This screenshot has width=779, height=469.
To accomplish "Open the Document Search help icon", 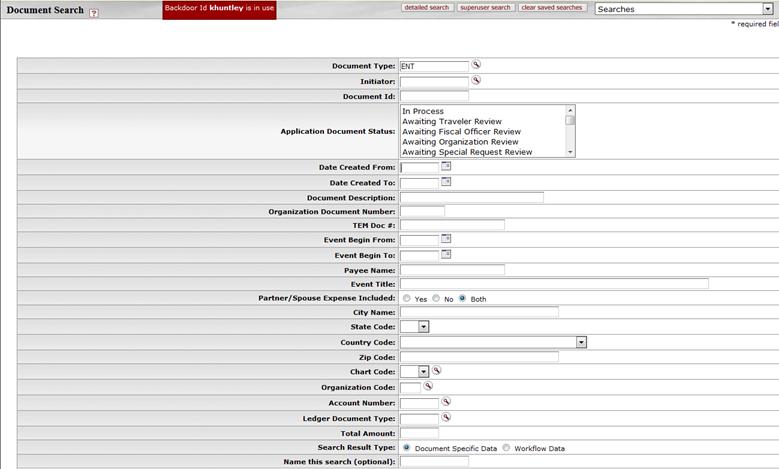I will coord(93,13).
